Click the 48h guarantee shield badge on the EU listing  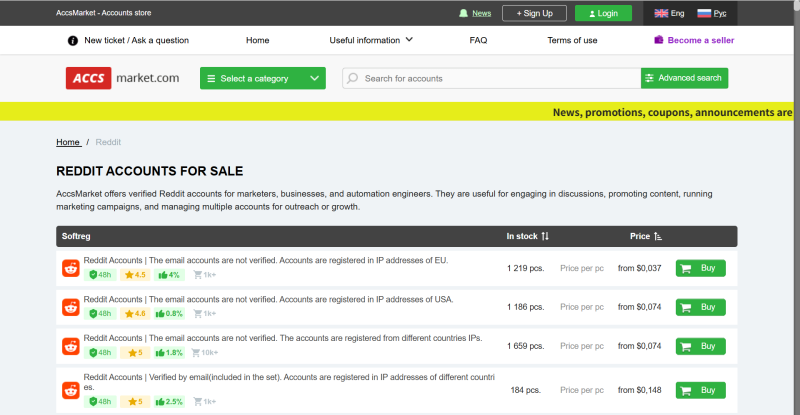(100, 275)
